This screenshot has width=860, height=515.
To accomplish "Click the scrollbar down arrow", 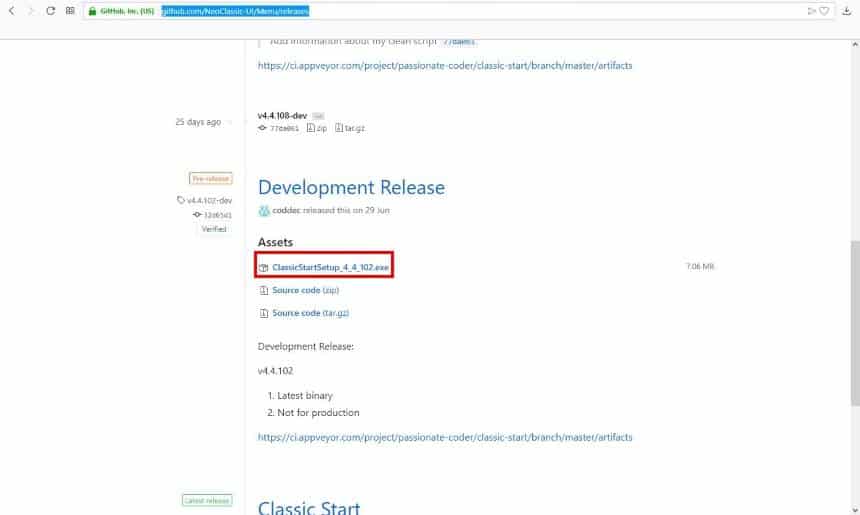I will point(855,510).
